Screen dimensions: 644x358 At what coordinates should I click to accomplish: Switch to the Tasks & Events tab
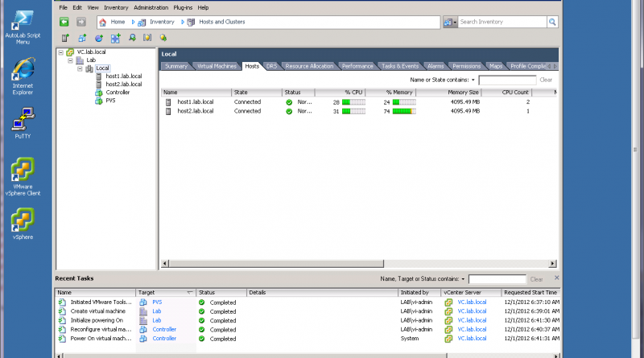[x=400, y=66]
